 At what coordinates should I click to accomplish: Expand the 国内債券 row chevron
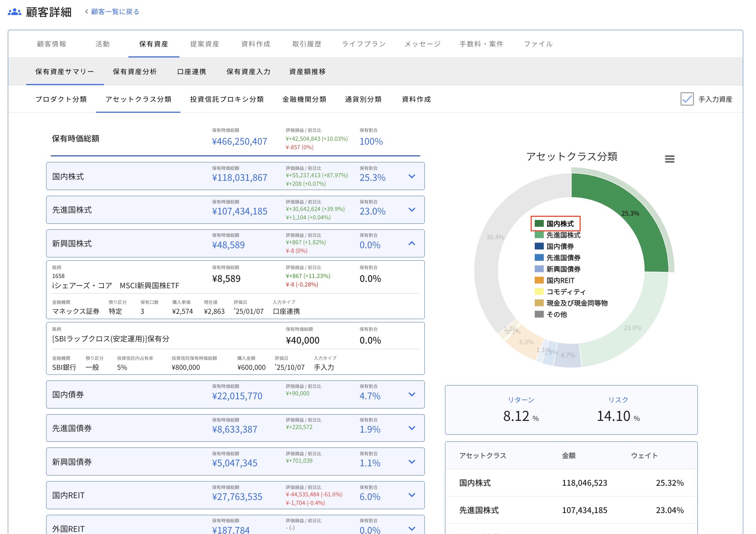pos(412,394)
